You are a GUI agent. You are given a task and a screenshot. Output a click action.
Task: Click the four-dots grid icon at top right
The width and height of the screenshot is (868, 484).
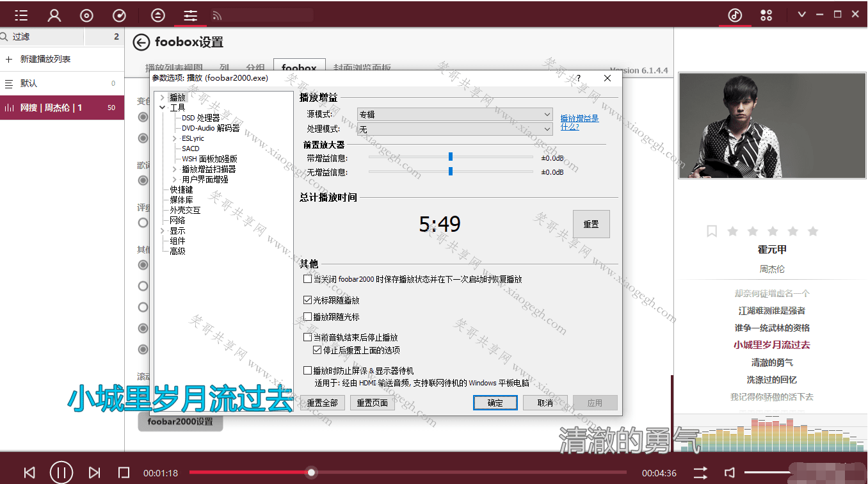[766, 15]
